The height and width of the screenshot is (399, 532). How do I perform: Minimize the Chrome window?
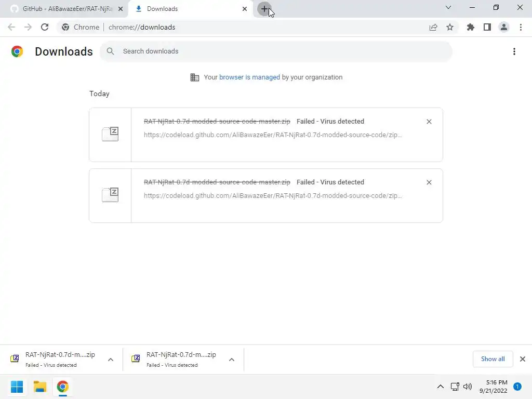(472, 7)
